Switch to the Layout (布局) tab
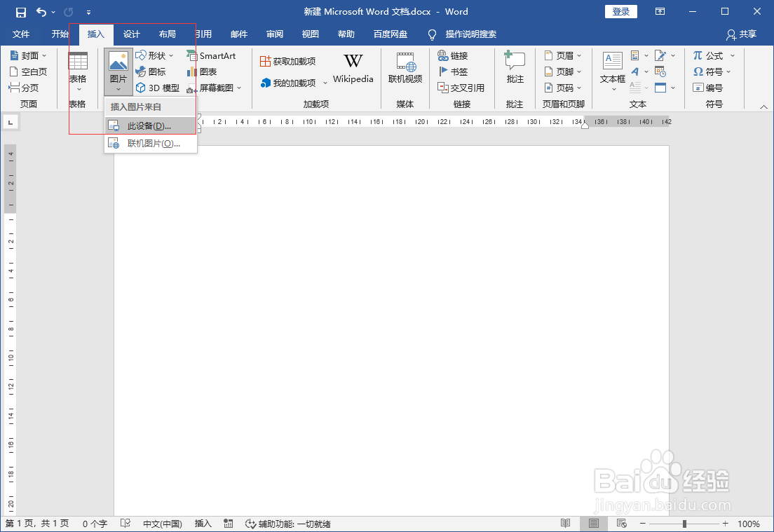This screenshot has height=532, width=774. coord(168,34)
